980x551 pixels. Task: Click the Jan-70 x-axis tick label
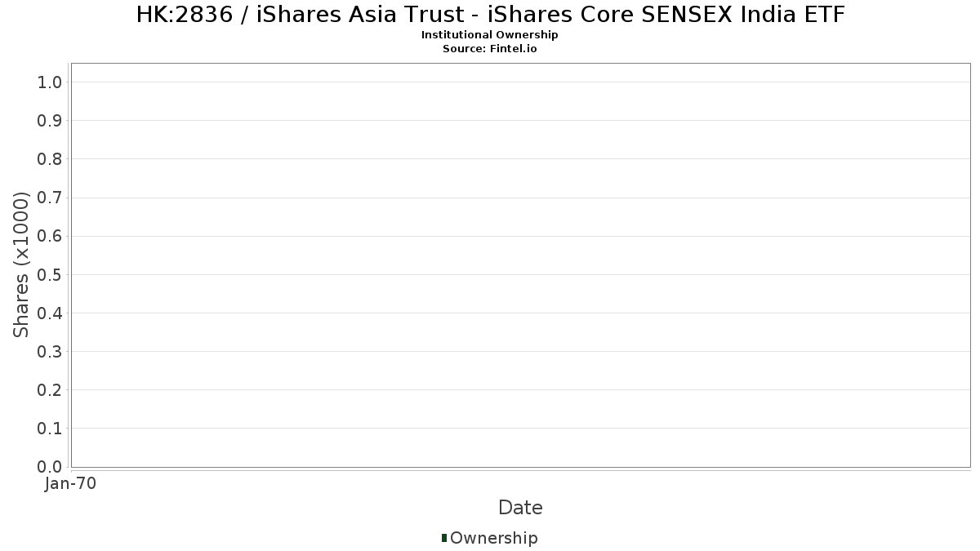tap(70, 483)
